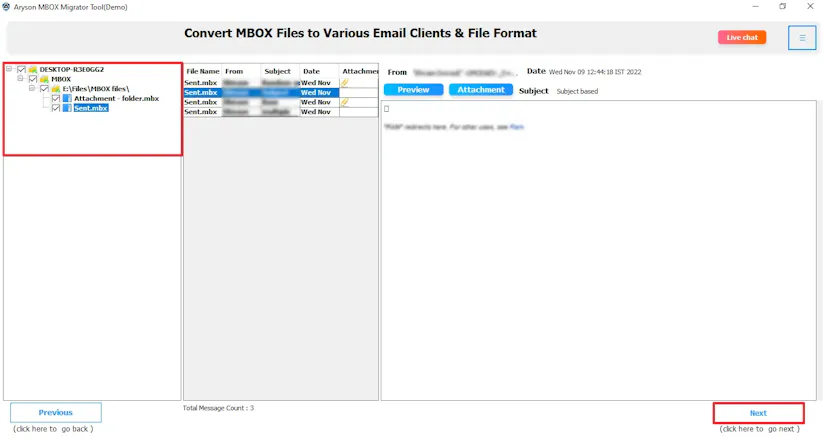Select the last Sent.mbx row in table
This screenshot has width=826, height=440.
pos(281,112)
